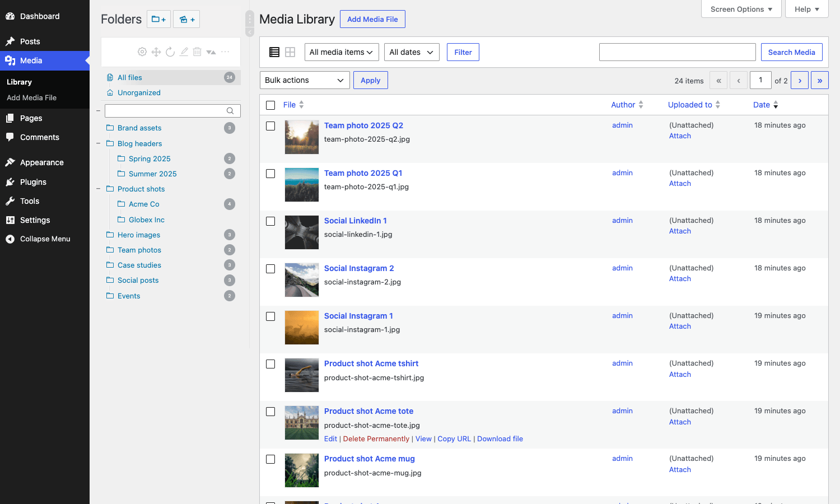The width and height of the screenshot is (840, 504).
Task: Switch to grid view icon
Action: coord(290,52)
